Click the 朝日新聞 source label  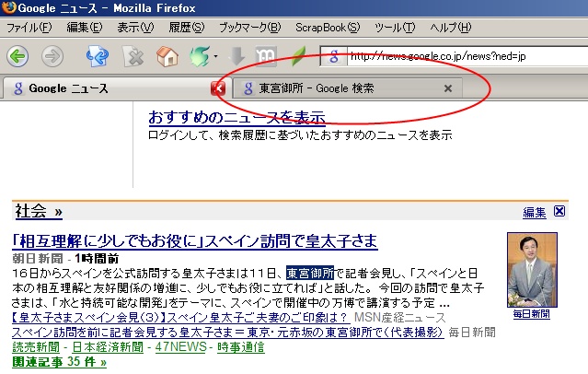[38, 258]
